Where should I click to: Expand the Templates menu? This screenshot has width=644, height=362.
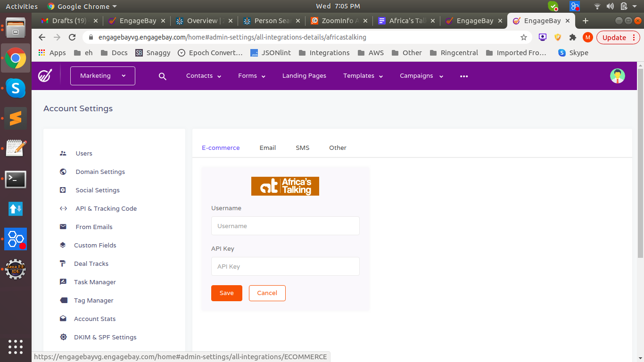point(363,76)
